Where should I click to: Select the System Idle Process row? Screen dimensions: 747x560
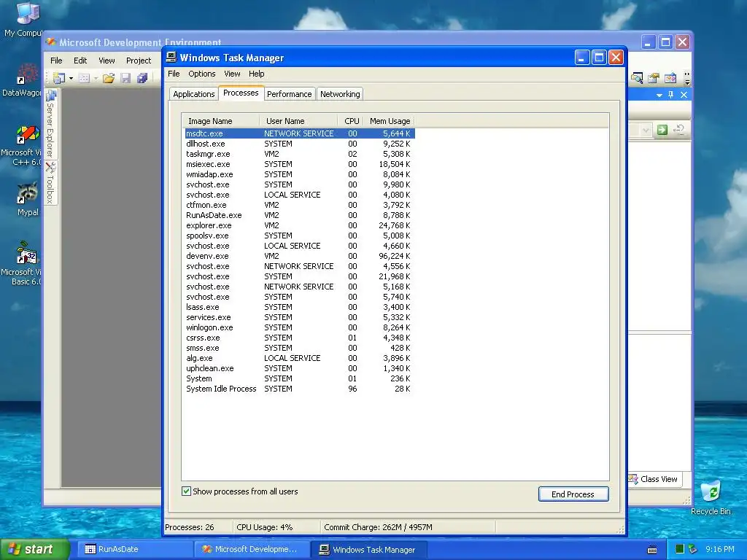click(x=300, y=389)
